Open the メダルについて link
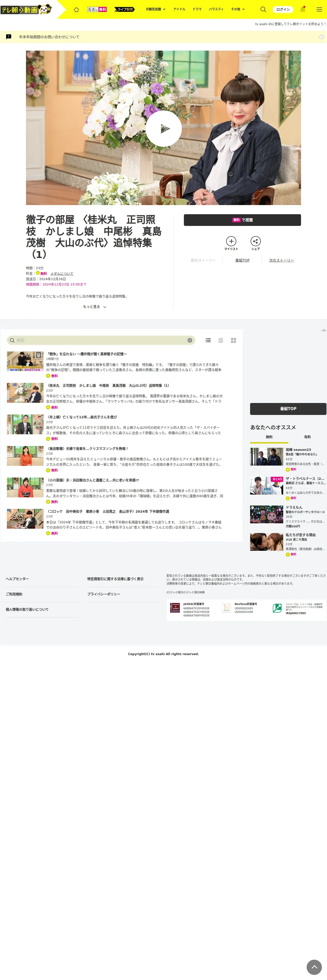The height and width of the screenshot is (980, 327). (x=62, y=273)
